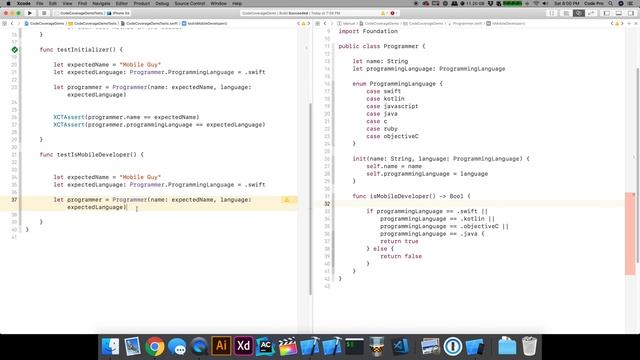Click the Stop button in toolbar
640x360 pixels.
tap(44, 13)
